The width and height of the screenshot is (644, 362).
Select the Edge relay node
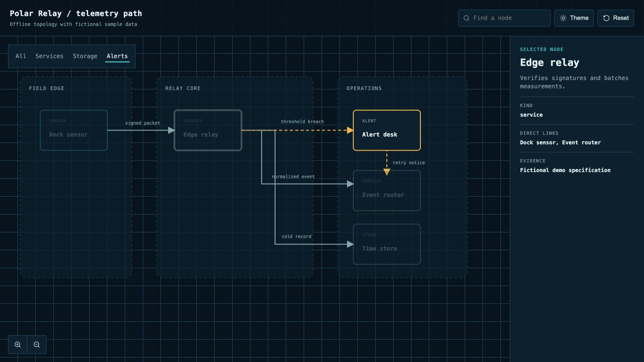[208, 130]
